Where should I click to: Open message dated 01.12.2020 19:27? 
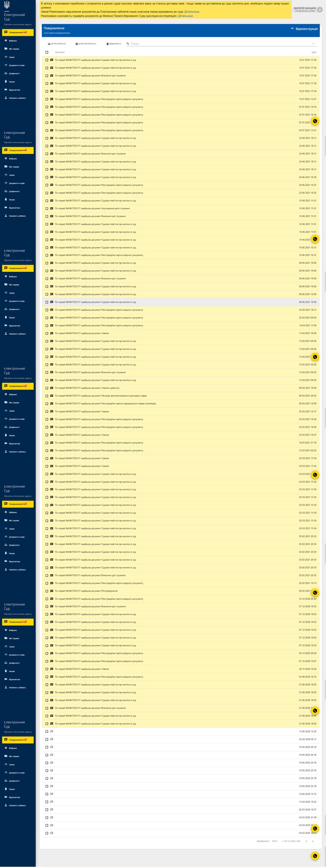pyautogui.click(x=180, y=661)
